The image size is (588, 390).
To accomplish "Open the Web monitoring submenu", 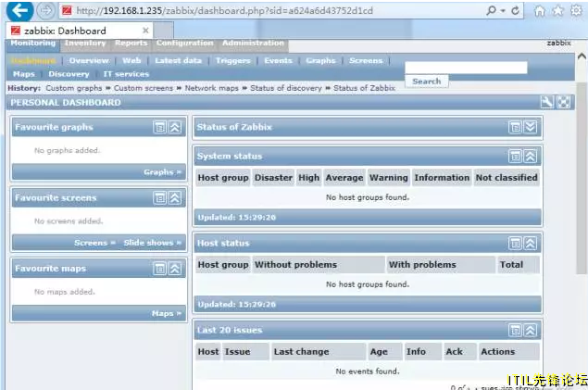I will (131, 61).
